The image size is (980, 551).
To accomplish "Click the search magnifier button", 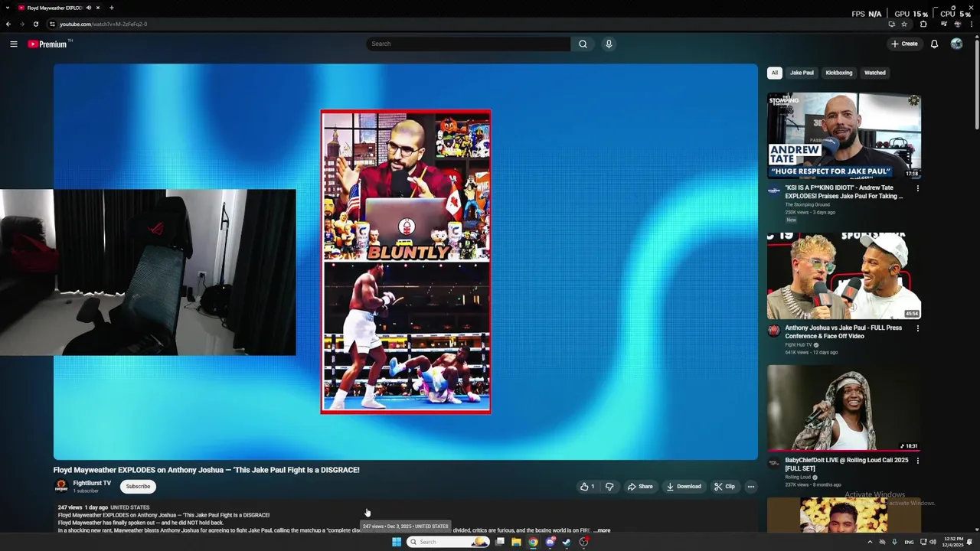I will pyautogui.click(x=583, y=44).
